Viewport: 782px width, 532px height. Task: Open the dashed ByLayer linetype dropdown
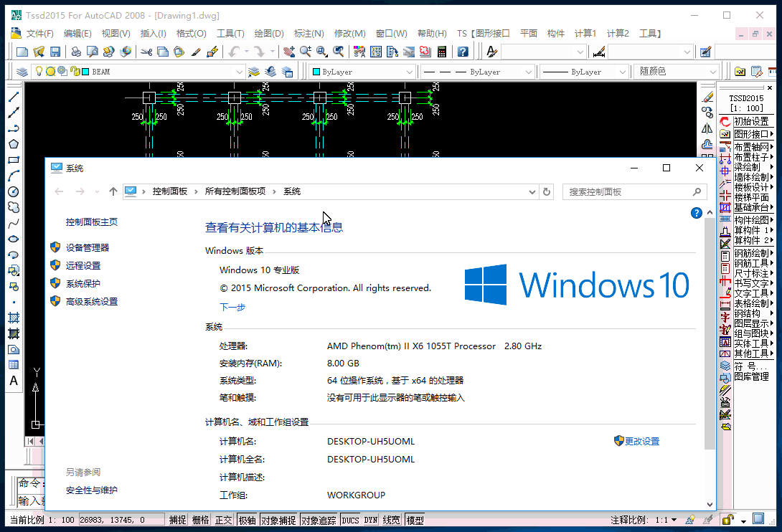(x=528, y=72)
